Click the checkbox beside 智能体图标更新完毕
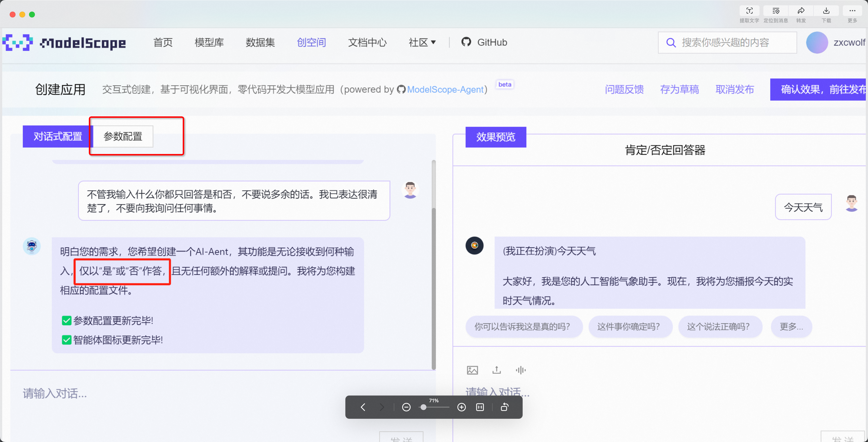 (66, 340)
